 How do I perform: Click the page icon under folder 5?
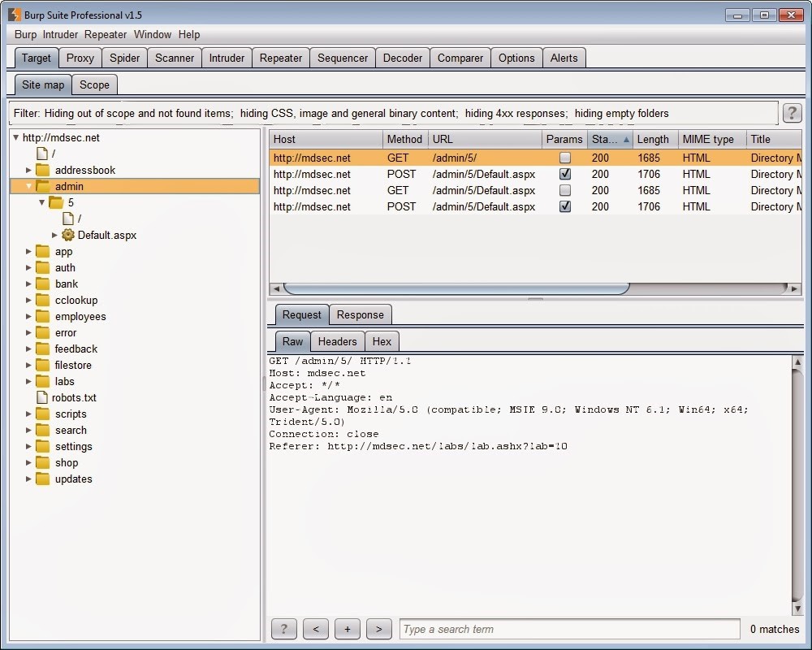pos(68,219)
